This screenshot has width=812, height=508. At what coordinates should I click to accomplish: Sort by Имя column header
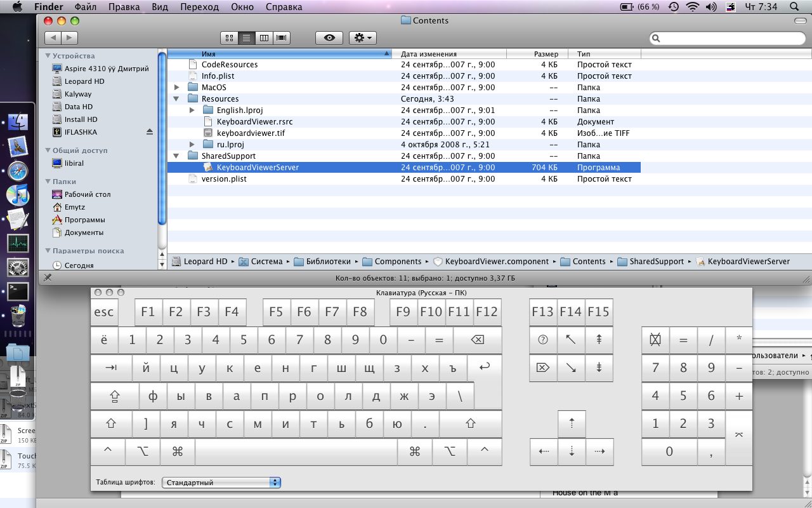pos(279,54)
